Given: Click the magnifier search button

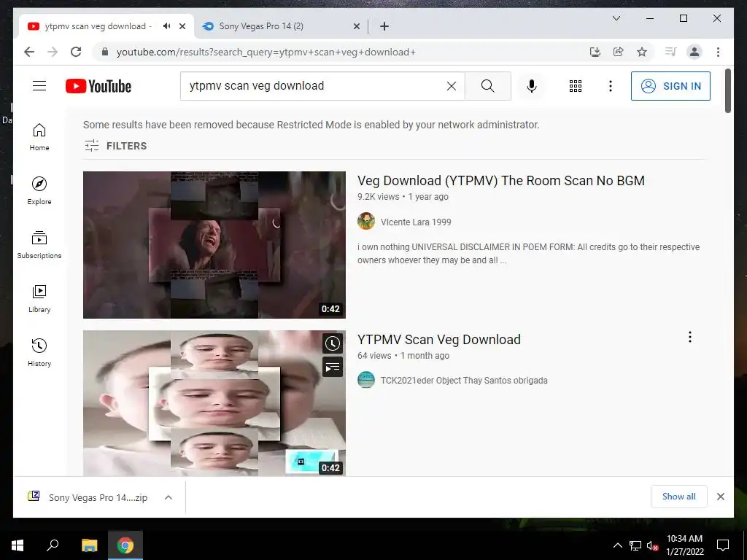Looking at the screenshot, I should click(x=488, y=86).
